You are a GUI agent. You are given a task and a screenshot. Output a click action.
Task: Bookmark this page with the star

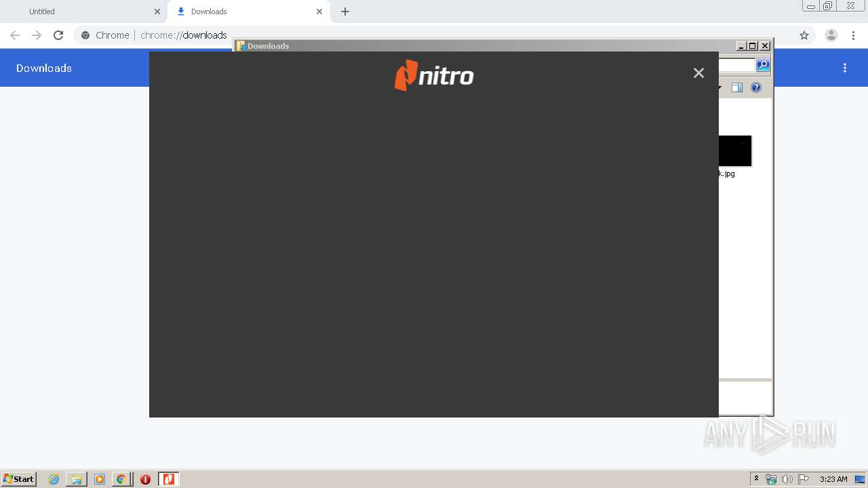[804, 35]
